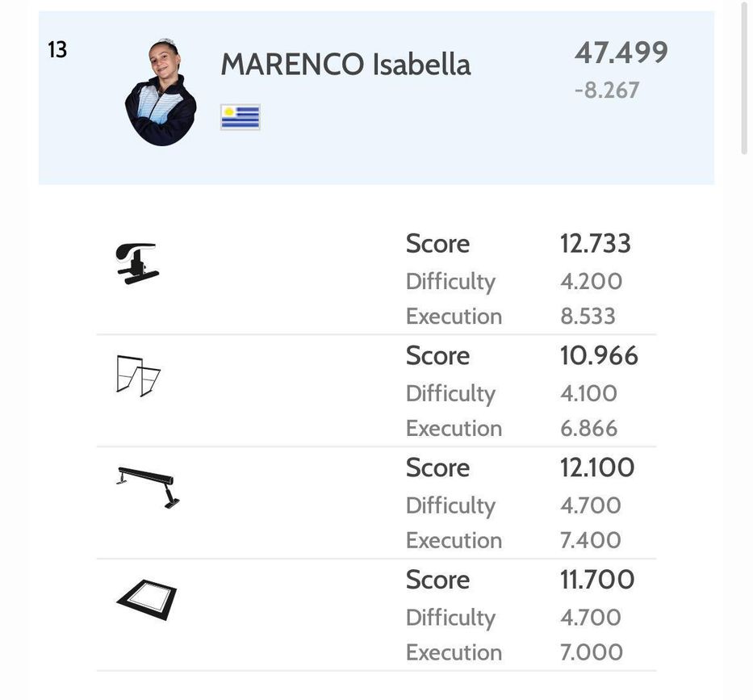Click the page's vertical scrollbar
Screen dimensions: 753x700
click(x=744, y=81)
